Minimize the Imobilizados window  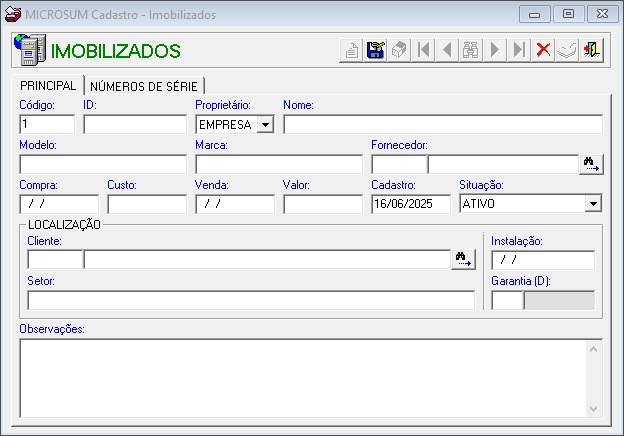pos(534,14)
